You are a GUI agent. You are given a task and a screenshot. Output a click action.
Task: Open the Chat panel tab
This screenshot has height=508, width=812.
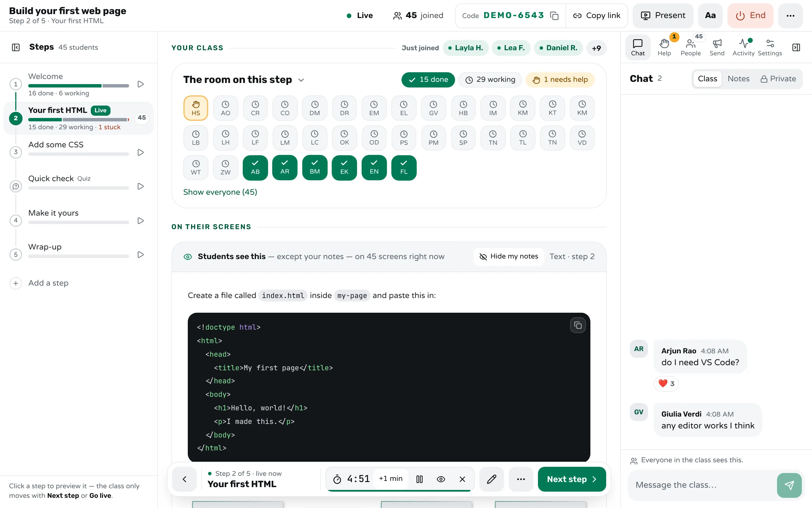(x=637, y=47)
